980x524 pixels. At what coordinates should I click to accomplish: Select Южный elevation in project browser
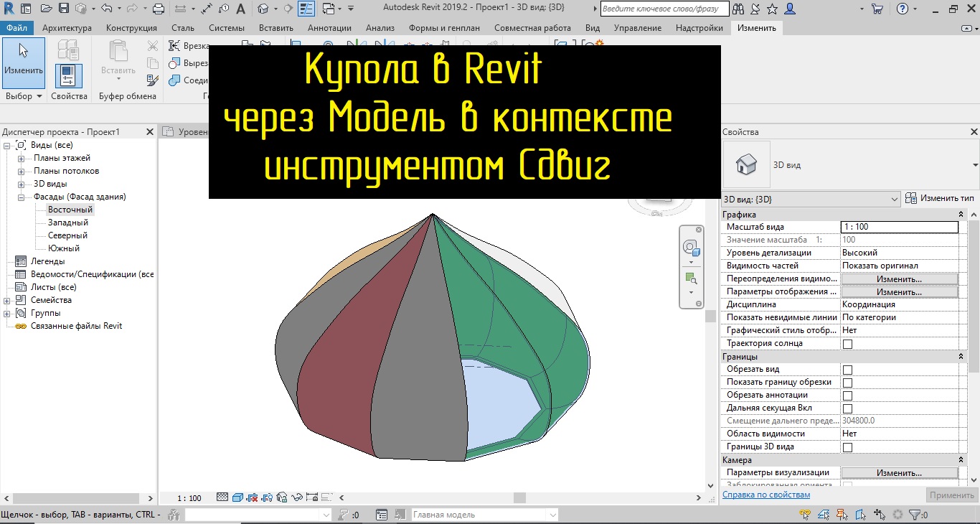[x=64, y=248]
